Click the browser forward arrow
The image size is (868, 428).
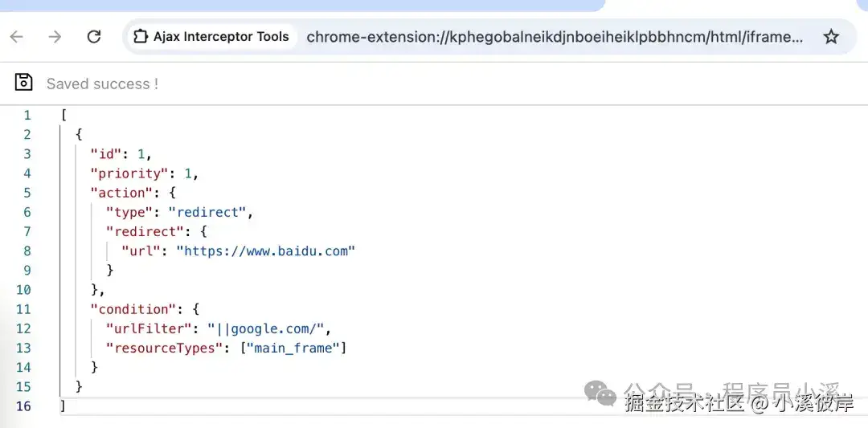point(55,37)
